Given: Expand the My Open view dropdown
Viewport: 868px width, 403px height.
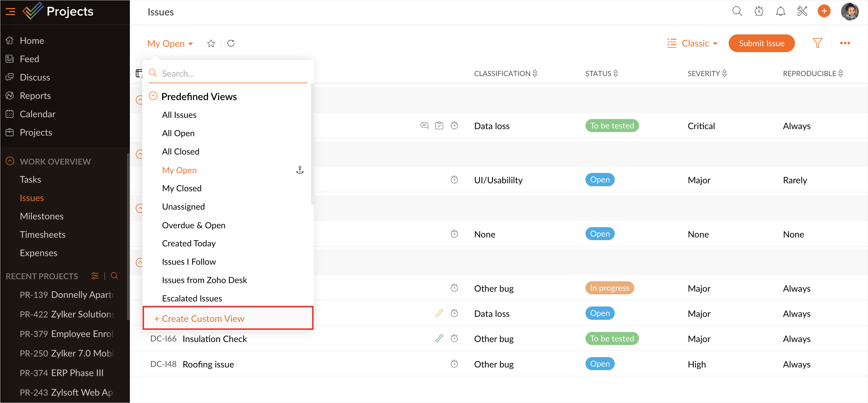Looking at the screenshot, I should point(170,44).
